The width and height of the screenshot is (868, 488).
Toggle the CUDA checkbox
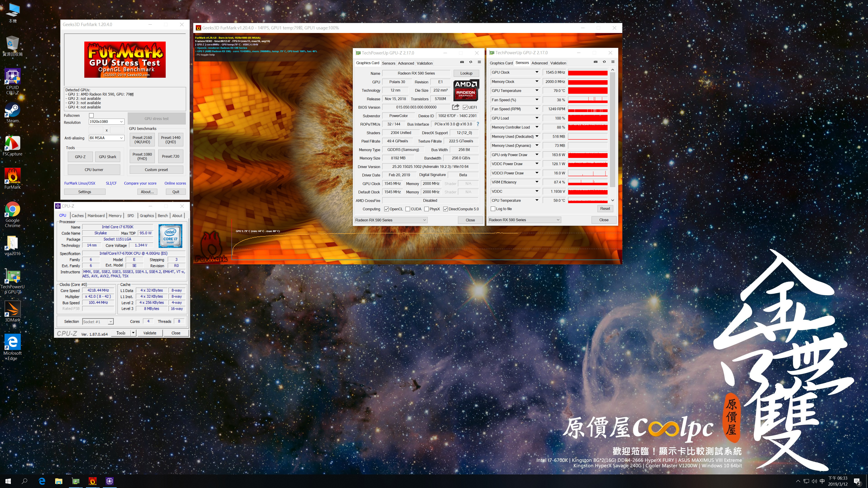(x=408, y=209)
